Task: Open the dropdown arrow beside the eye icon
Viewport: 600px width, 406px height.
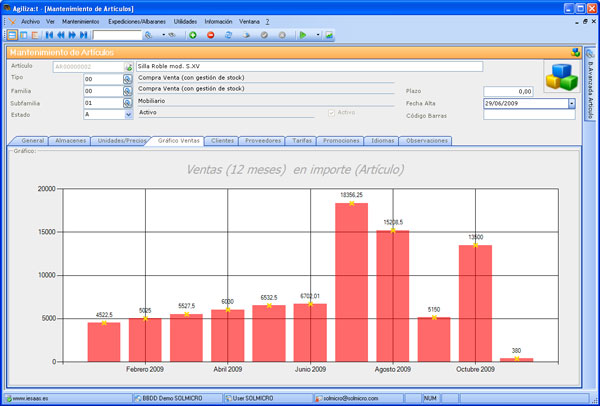Action: [x=163, y=35]
